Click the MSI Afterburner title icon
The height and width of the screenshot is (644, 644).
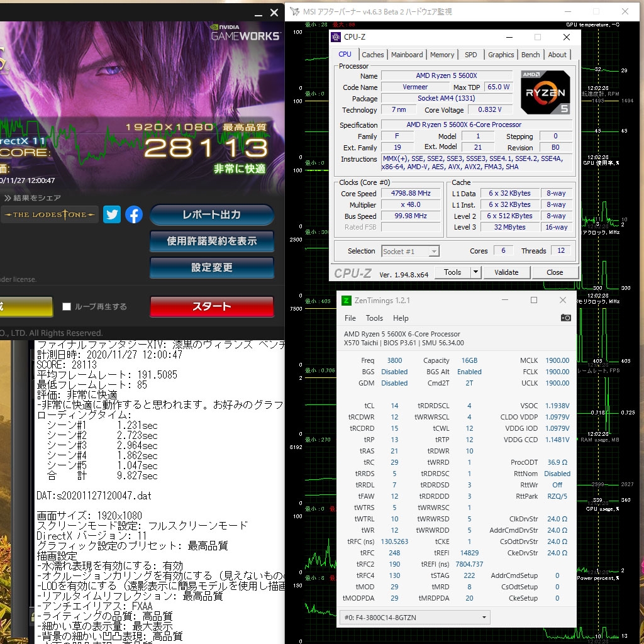294,11
